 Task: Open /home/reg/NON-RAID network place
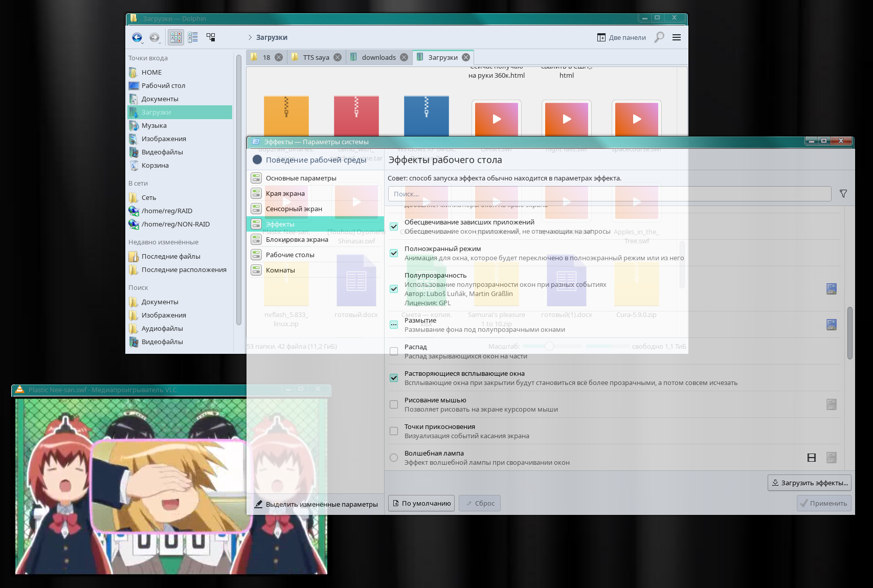[x=180, y=224]
